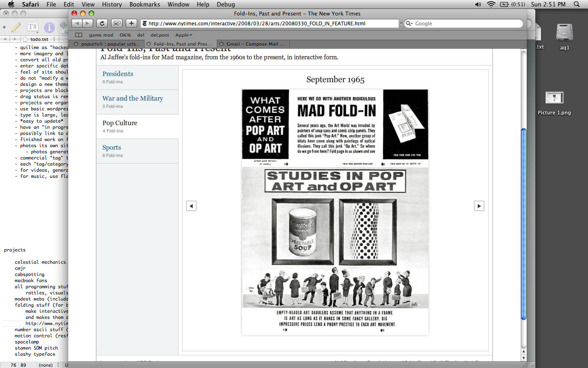Select Picture 1.png on the desktop
The width and height of the screenshot is (588, 368).
pyautogui.click(x=554, y=103)
